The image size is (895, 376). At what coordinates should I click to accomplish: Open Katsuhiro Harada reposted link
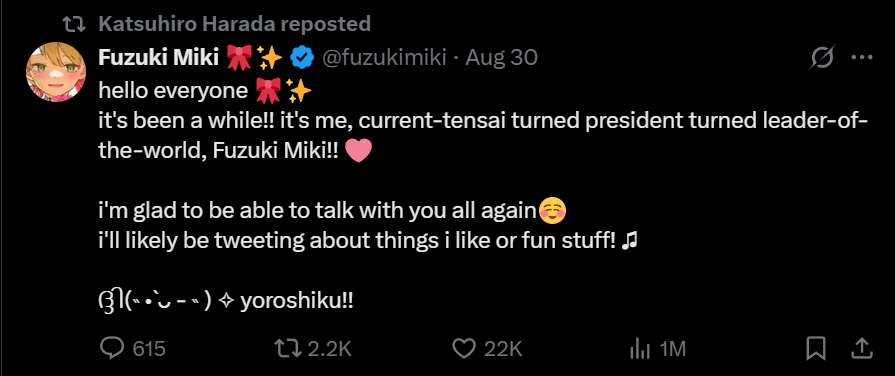pos(235,23)
